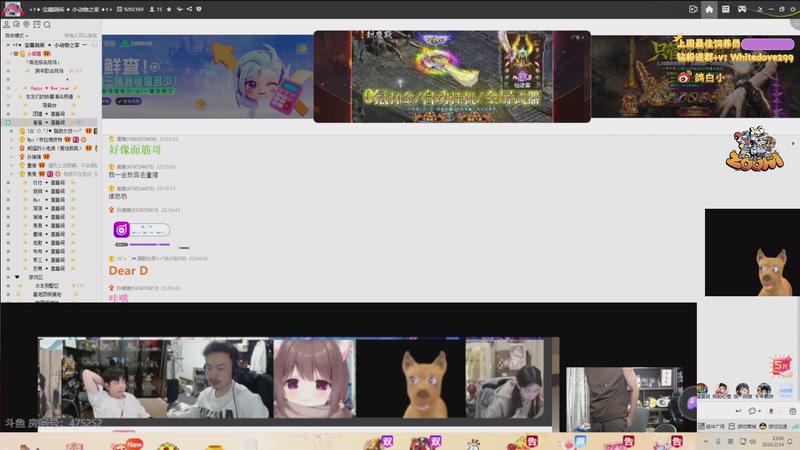
Task: Collapse the highlighted current 直播间 channel
Action: (8, 122)
